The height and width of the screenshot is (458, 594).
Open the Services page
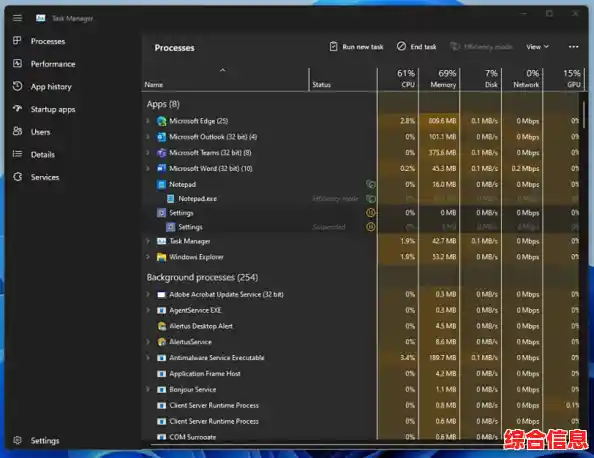click(x=45, y=177)
